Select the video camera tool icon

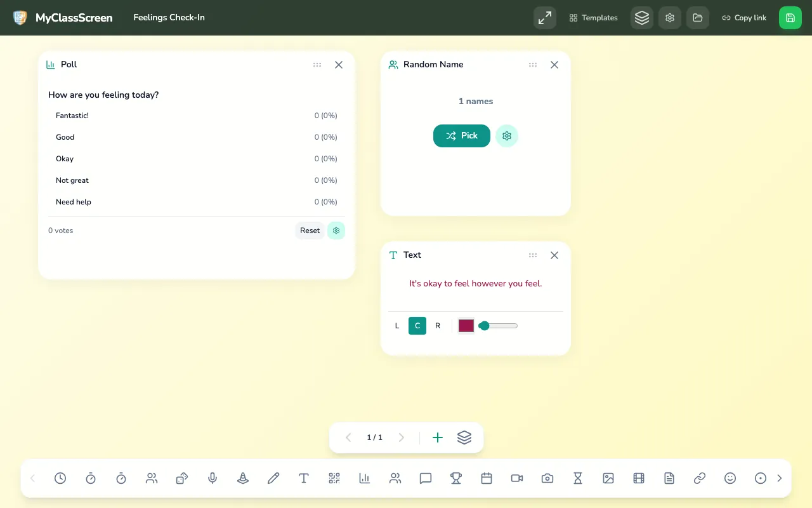517,478
